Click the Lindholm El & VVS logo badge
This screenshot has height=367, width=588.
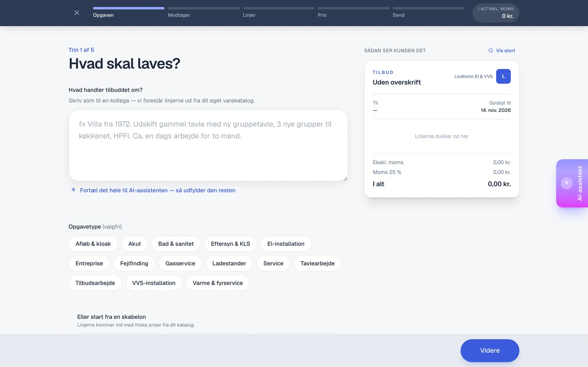click(503, 76)
